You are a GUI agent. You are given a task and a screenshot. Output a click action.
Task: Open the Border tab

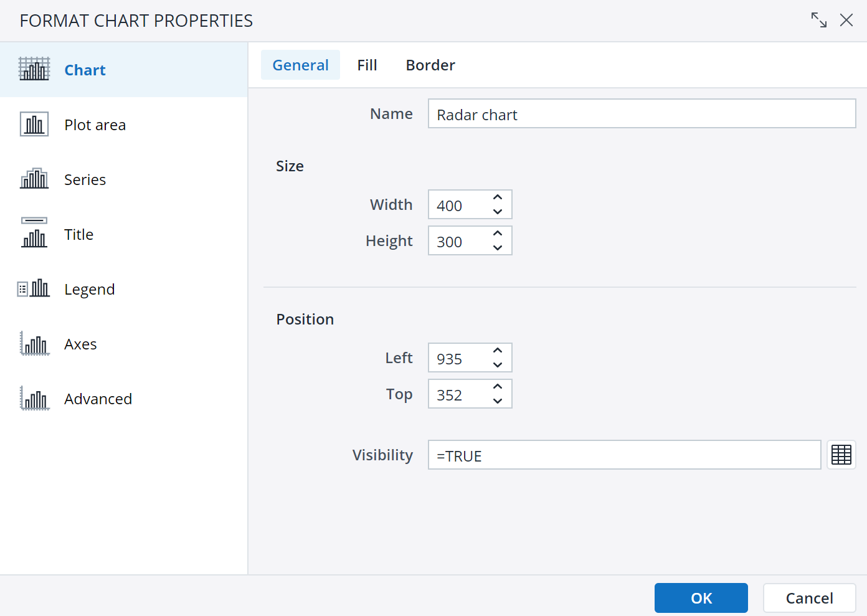point(430,65)
